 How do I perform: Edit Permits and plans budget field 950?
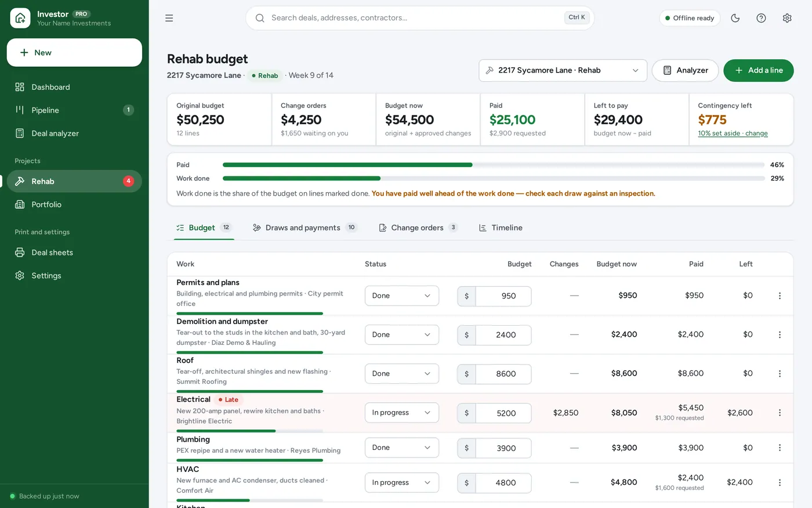(x=503, y=296)
